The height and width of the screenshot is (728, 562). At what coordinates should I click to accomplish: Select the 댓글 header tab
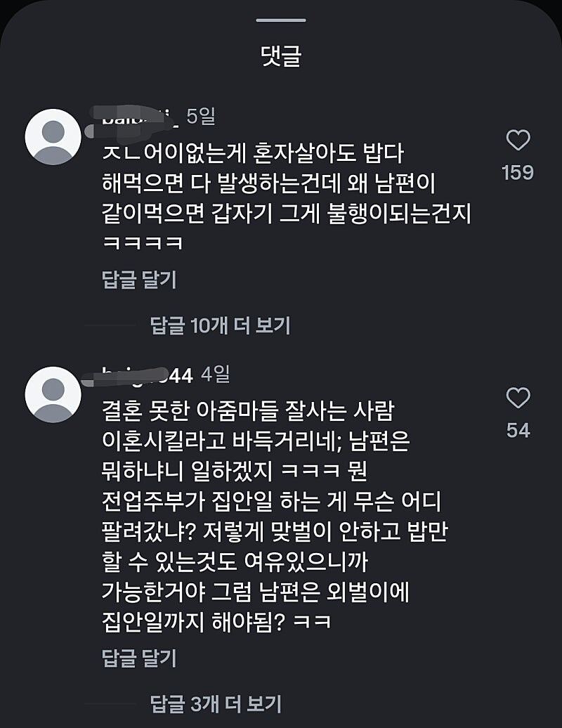click(280, 56)
